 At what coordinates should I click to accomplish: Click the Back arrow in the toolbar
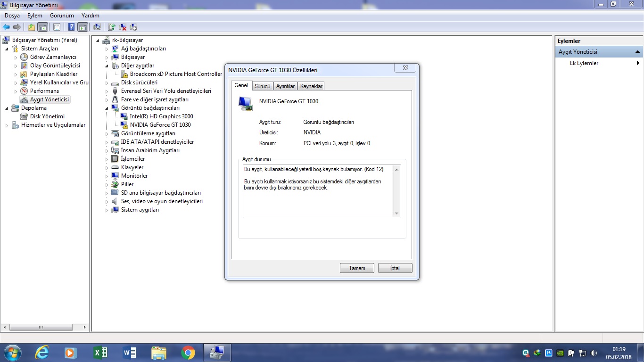point(6,27)
